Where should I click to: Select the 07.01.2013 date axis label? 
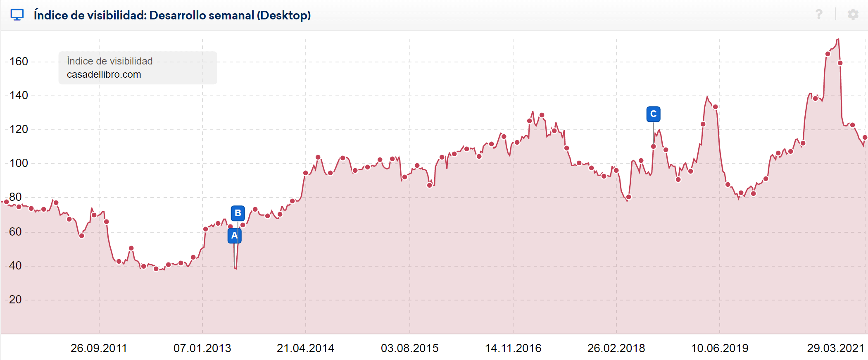[202, 348]
